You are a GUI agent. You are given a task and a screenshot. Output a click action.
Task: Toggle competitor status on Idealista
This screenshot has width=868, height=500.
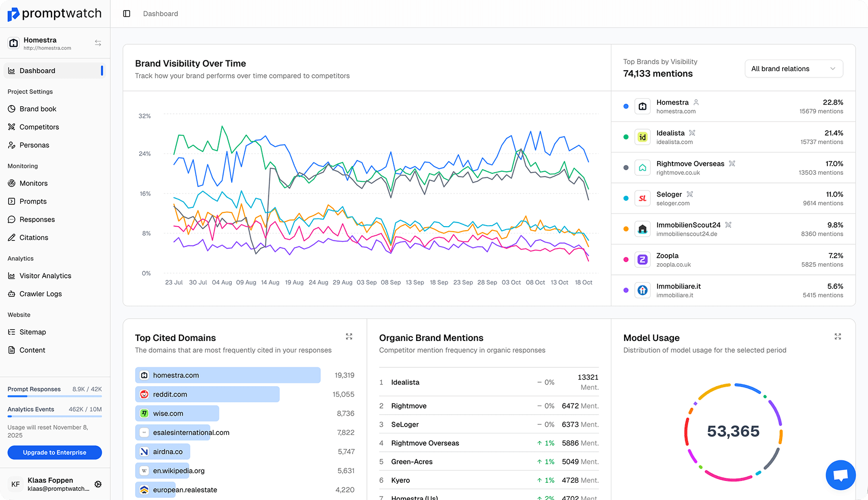pyautogui.click(x=692, y=132)
